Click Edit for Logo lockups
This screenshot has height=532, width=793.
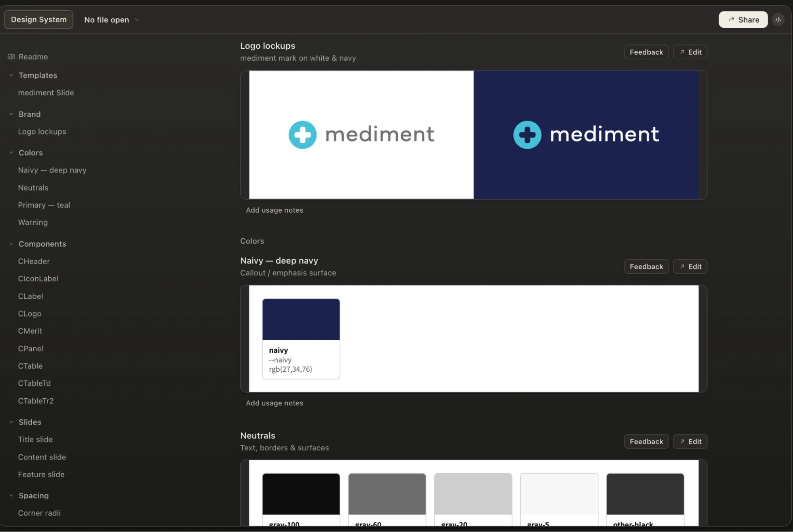click(x=690, y=52)
